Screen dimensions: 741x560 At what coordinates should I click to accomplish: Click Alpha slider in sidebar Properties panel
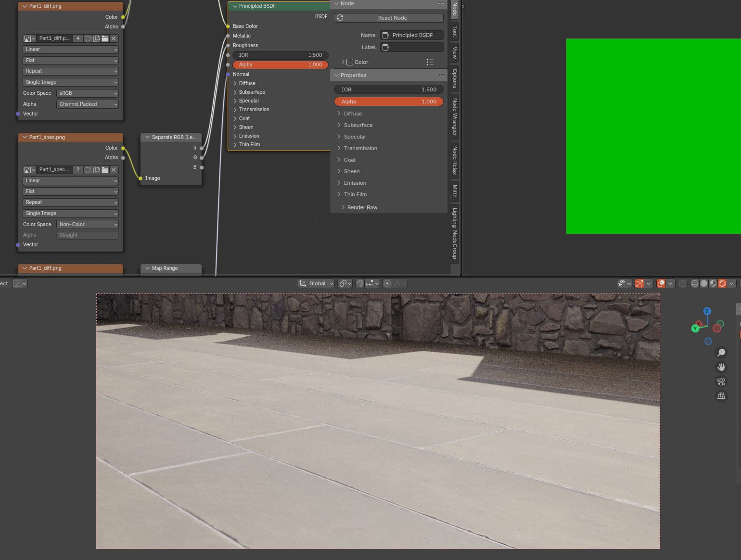point(389,102)
